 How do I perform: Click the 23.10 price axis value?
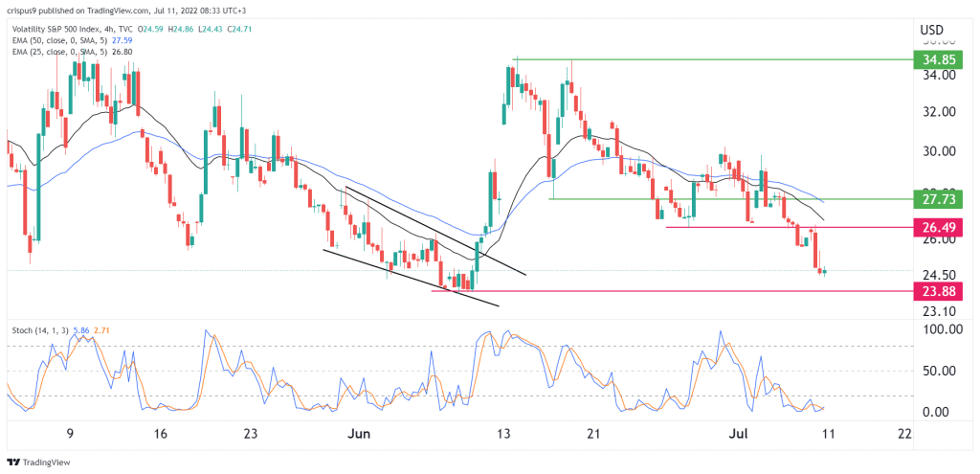(940, 310)
